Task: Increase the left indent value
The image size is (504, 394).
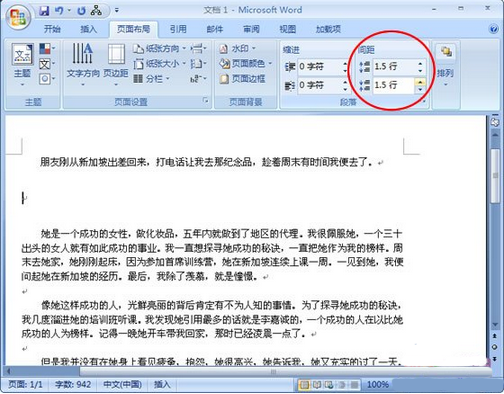Action: (345, 63)
